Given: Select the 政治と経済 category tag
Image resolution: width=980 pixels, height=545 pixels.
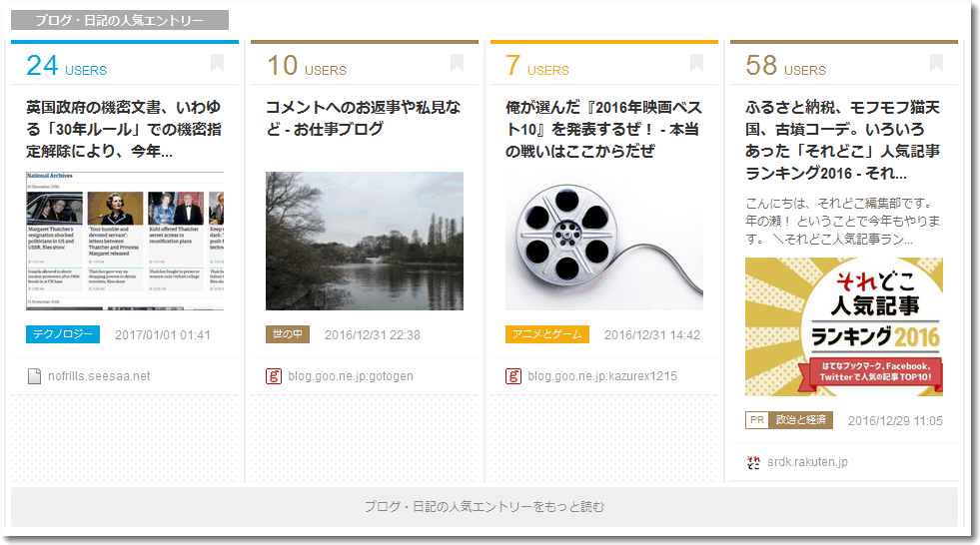Looking at the screenshot, I should click(803, 420).
